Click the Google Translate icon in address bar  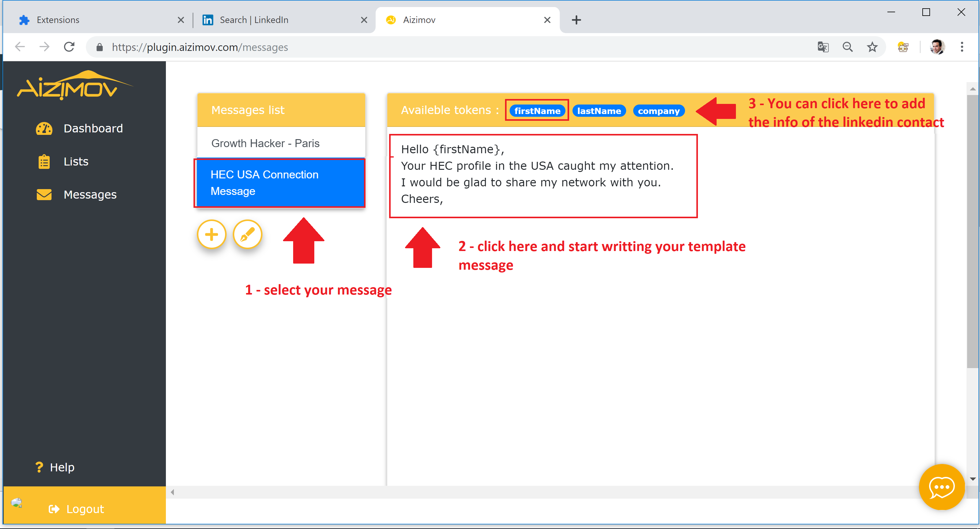823,47
